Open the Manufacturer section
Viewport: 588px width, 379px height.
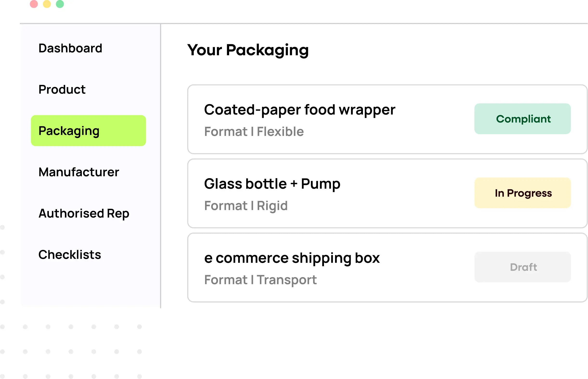tap(79, 172)
